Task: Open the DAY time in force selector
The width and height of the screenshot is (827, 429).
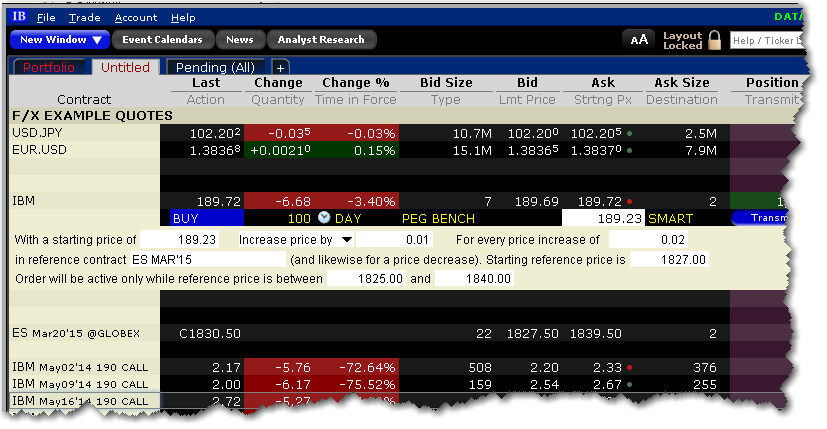Action: pyautogui.click(x=348, y=217)
